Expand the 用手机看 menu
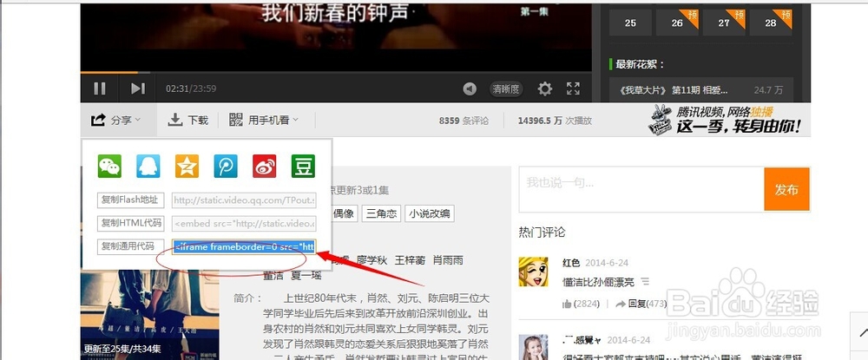868x360 pixels. [x=264, y=120]
